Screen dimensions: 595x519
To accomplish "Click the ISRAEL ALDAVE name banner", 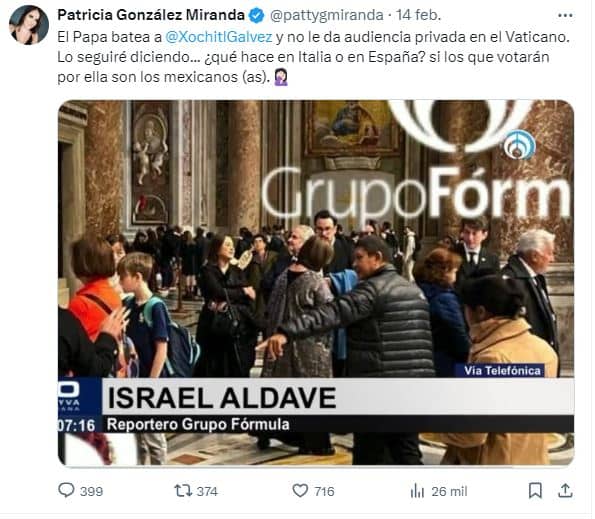I will click(x=338, y=398).
